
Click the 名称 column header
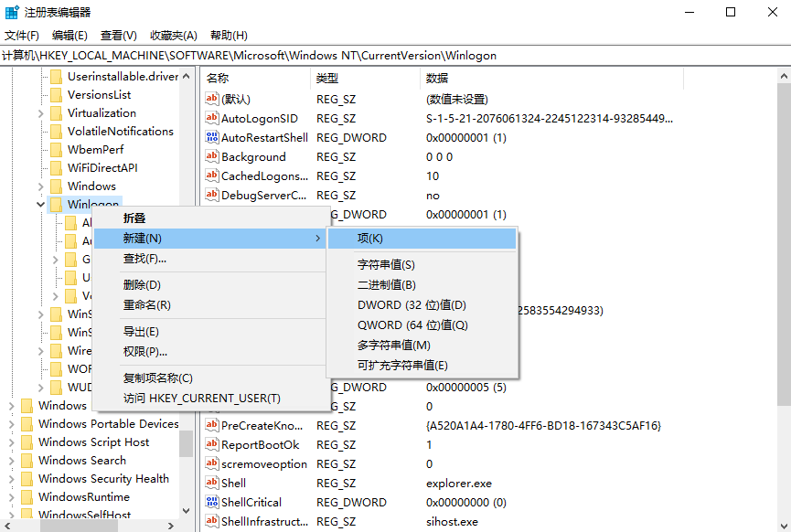click(218, 79)
